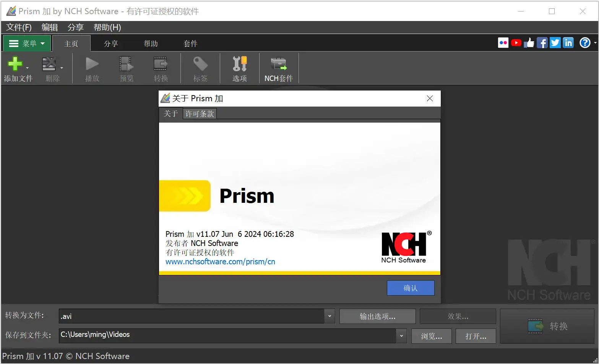This screenshot has width=599, height=364.
Task: Expand the .avi output format dropdown
Action: [330, 316]
